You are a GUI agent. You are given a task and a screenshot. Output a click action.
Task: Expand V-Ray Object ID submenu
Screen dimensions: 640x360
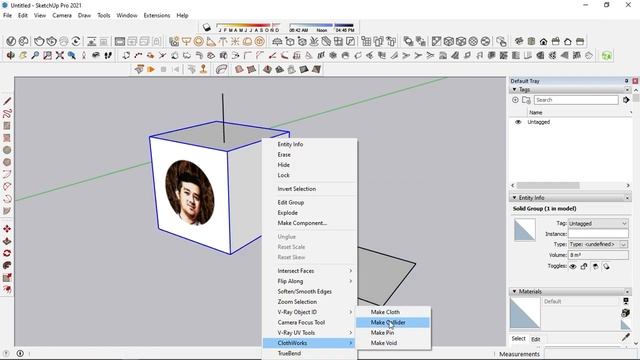point(310,312)
